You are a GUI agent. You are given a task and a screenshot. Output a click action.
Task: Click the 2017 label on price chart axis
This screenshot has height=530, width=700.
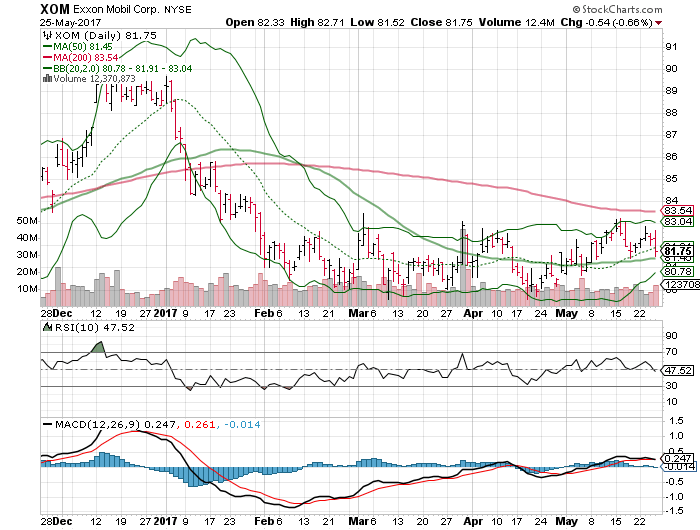[166, 313]
